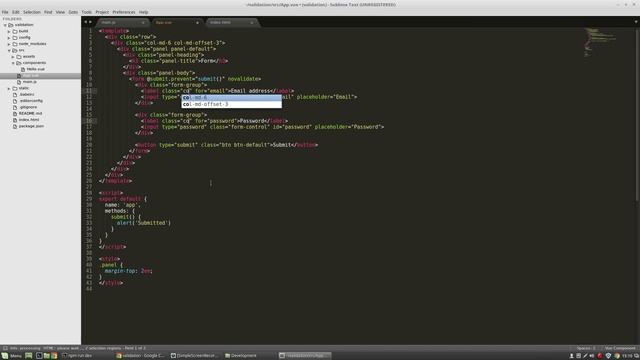Switch to the main.js tab
Viewport: 640px width, 360px height.
(x=122, y=22)
